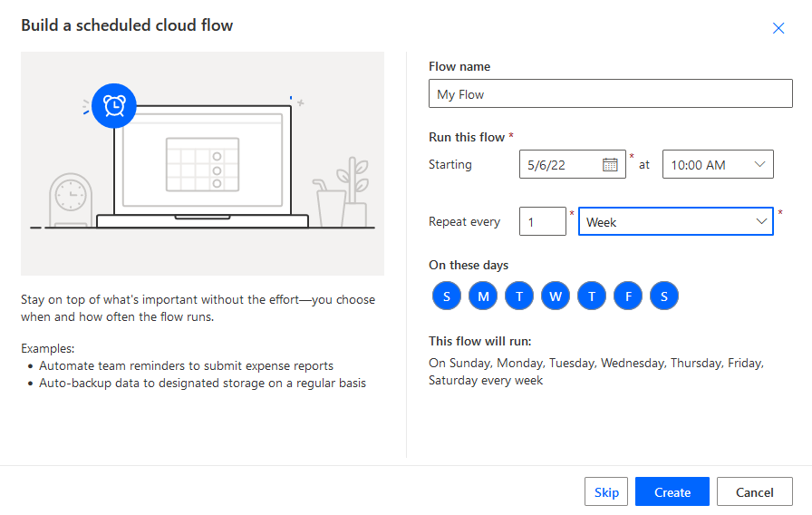Open the calendar date picker icon

(x=610, y=165)
